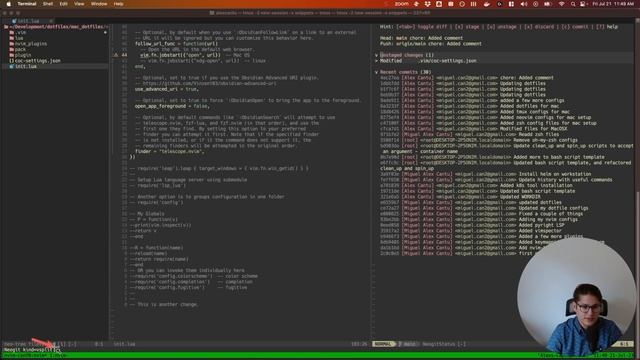Expand the .vim folder in file tree
Image resolution: width=640 pixels, height=360 pixels.
click(x=21, y=32)
